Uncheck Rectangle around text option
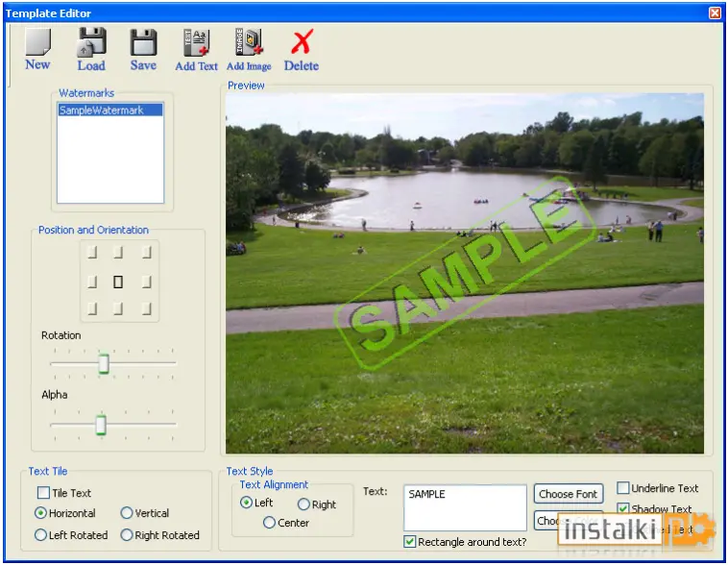This screenshot has height=565, width=728. pyautogui.click(x=409, y=542)
